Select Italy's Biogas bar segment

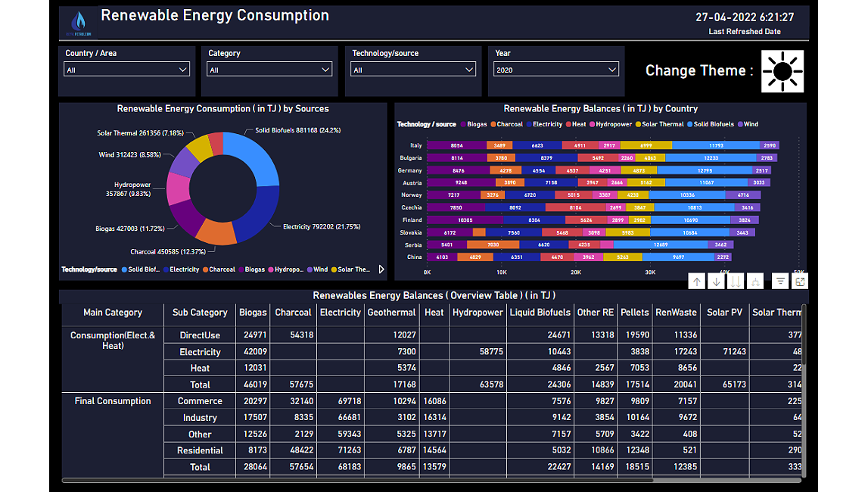(456, 145)
